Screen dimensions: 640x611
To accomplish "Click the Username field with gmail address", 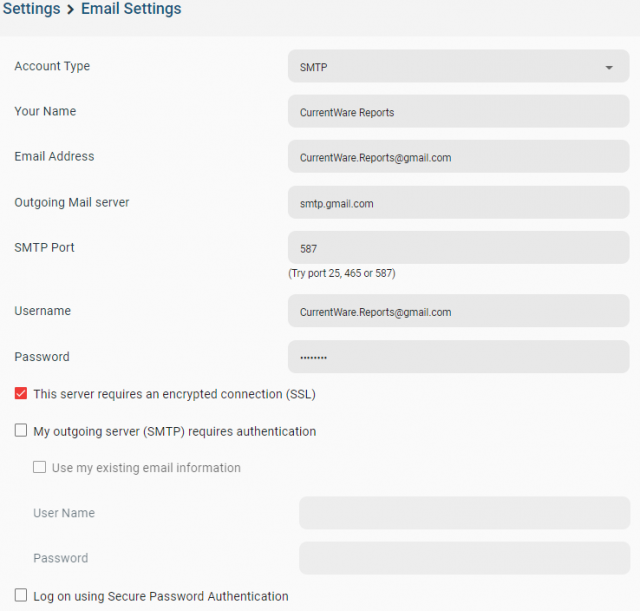I will click(x=458, y=311).
